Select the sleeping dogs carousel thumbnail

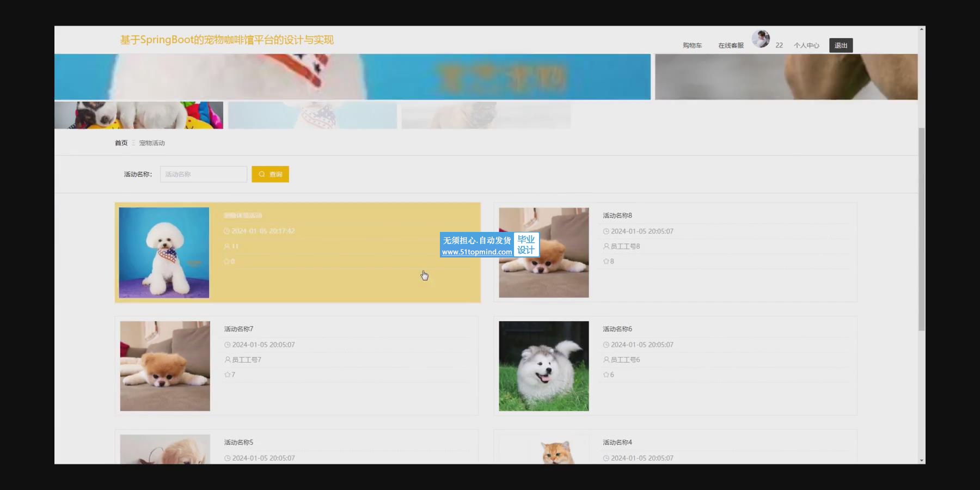(x=139, y=115)
